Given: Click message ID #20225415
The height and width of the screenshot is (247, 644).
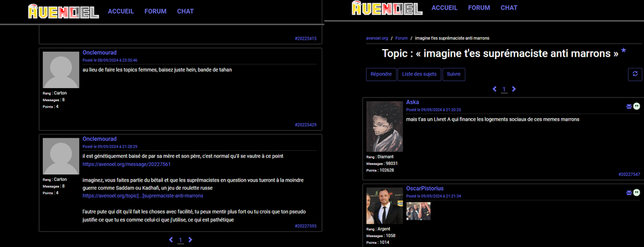Looking at the screenshot, I should coord(306,38).
